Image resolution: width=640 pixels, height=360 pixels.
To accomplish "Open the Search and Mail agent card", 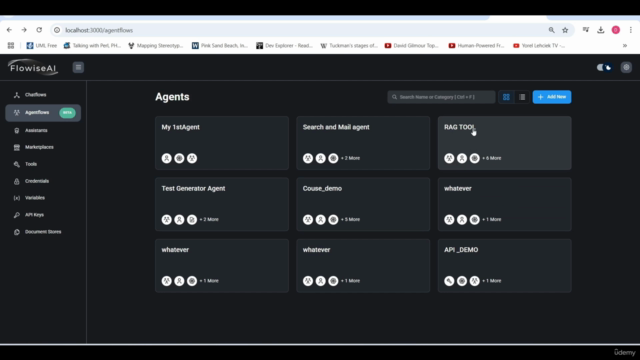I will click(363, 143).
